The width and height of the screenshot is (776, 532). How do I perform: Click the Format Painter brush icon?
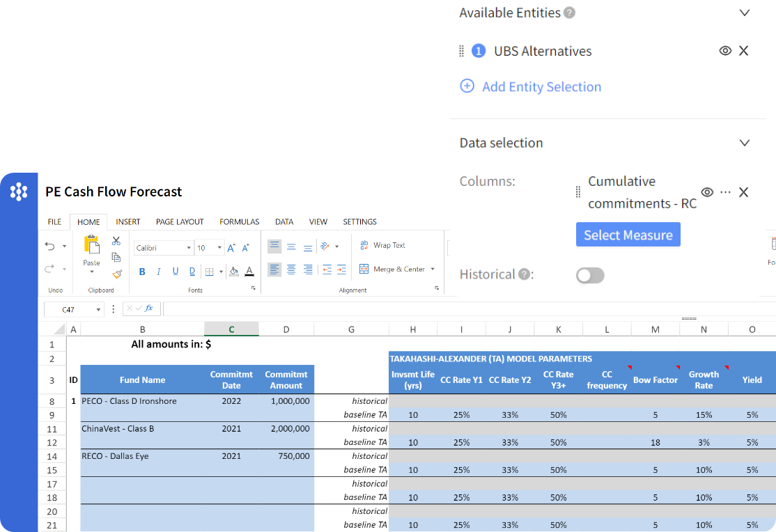pos(116,274)
